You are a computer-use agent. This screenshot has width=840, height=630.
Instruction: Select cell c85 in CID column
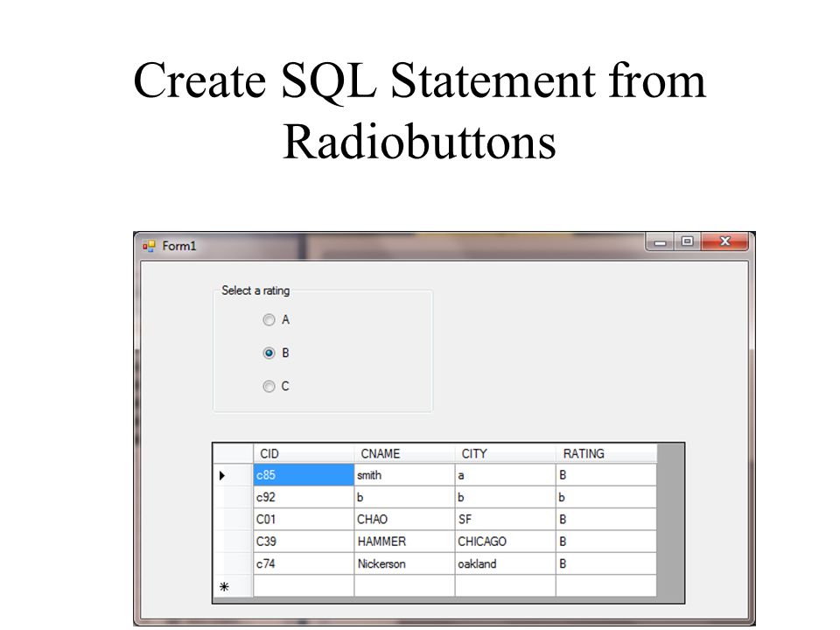(304, 475)
